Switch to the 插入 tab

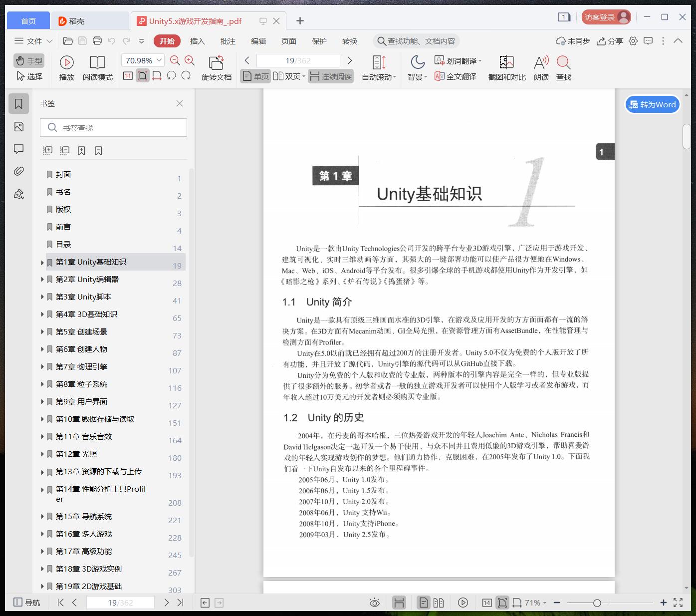tap(198, 41)
